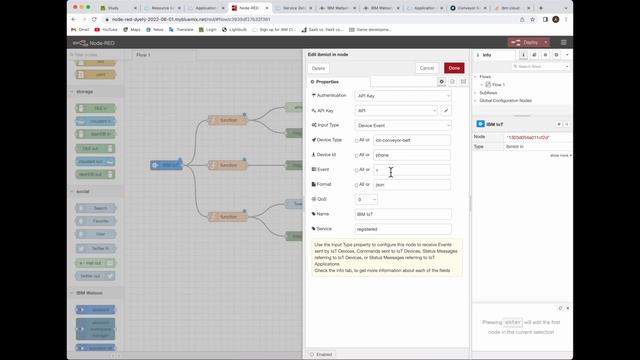Show the information sidebar icon

click(523, 55)
